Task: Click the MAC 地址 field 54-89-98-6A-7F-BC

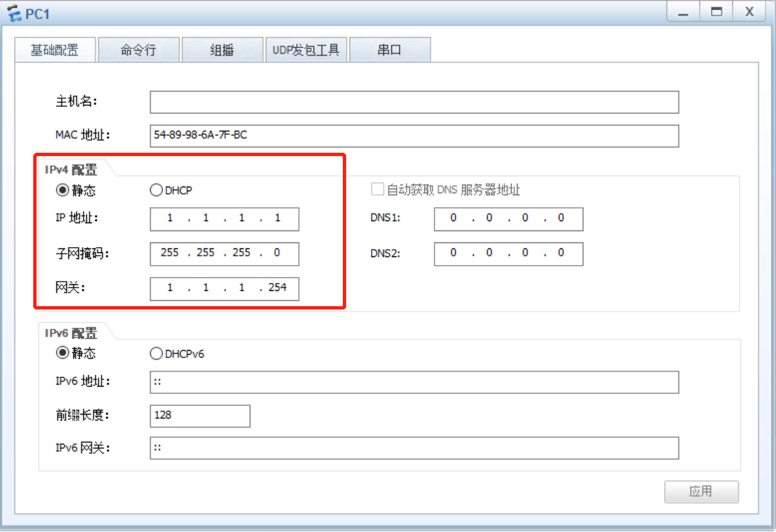Action: (414, 135)
